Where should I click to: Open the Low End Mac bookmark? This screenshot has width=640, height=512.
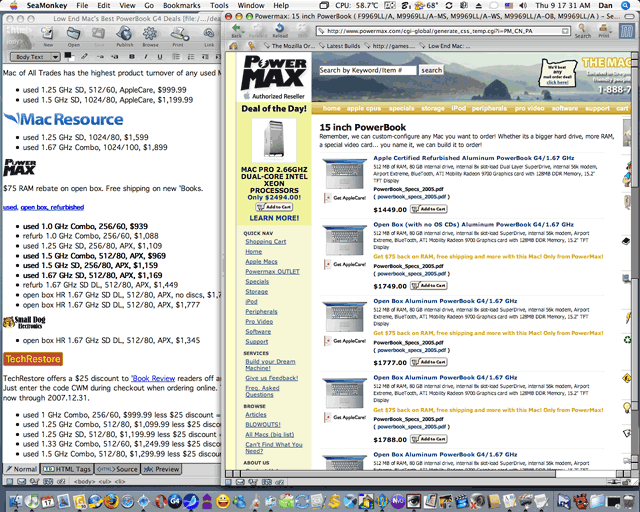tap(446, 46)
